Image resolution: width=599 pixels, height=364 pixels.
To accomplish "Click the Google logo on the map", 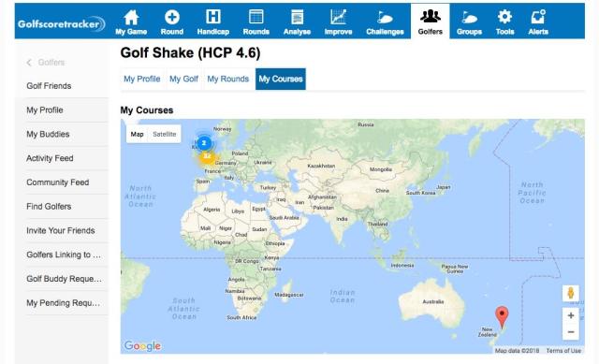I will coord(142,345).
